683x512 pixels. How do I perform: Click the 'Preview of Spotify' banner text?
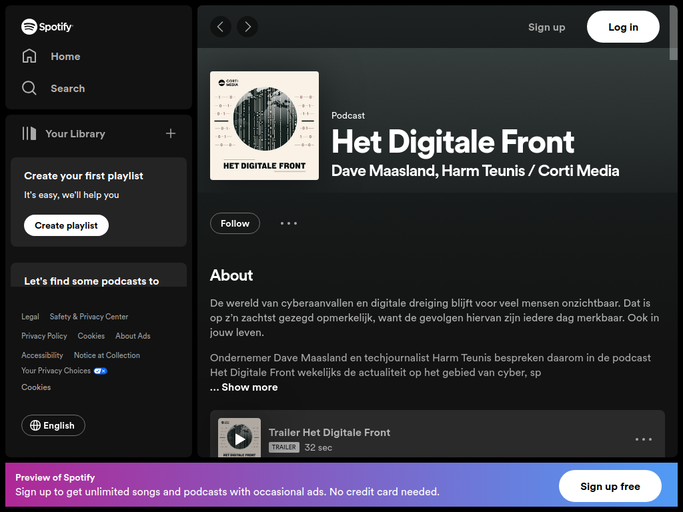[x=55, y=478]
